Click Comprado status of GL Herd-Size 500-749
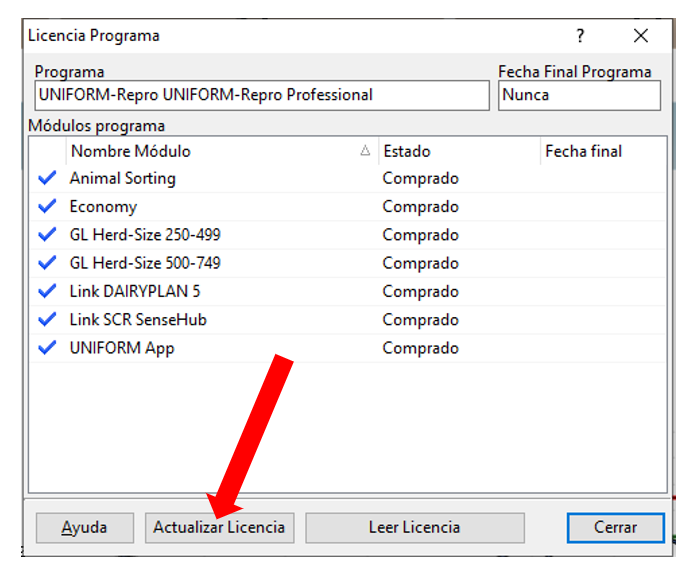Image resolution: width=697 pixels, height=579 pixels. [421, 264]
